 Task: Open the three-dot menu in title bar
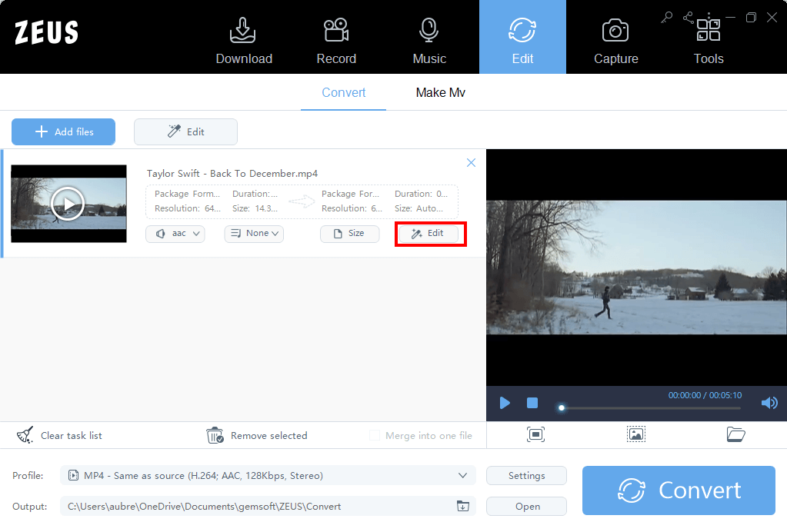[709, 18]
